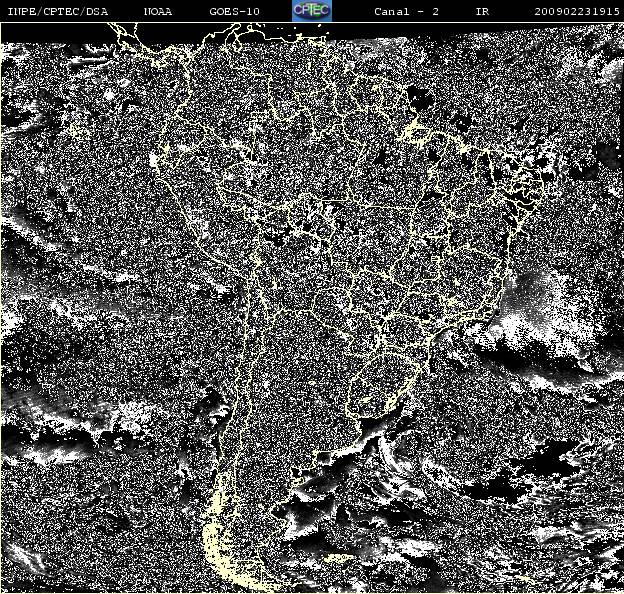Select the 'INPE/CPTEC/DSA' header text

(x=58, y=11)
